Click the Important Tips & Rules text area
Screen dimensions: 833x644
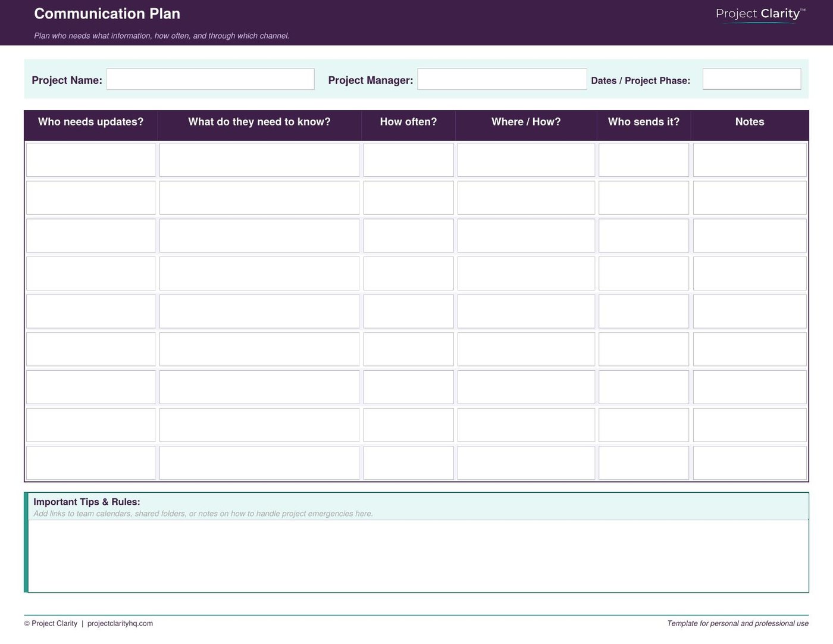(418, 556)
